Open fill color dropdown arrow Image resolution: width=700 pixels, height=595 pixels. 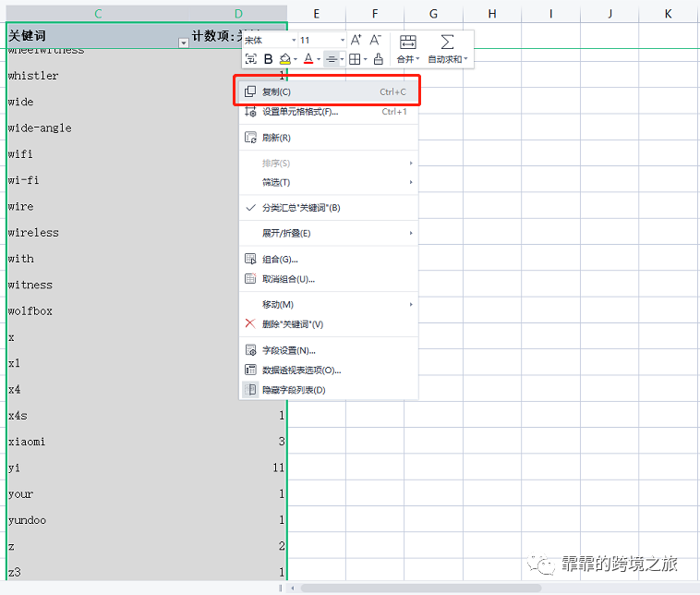coord(296,59)
